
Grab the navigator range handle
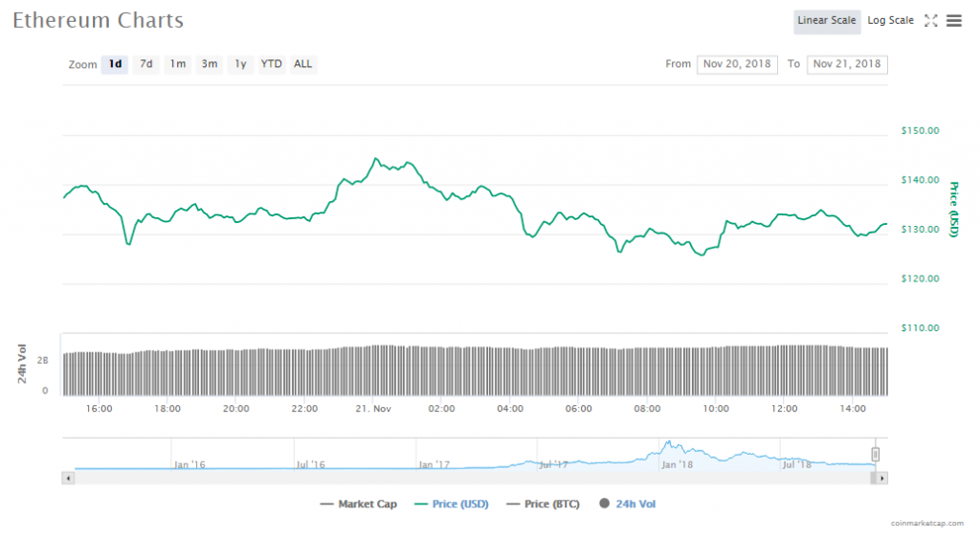875,454
